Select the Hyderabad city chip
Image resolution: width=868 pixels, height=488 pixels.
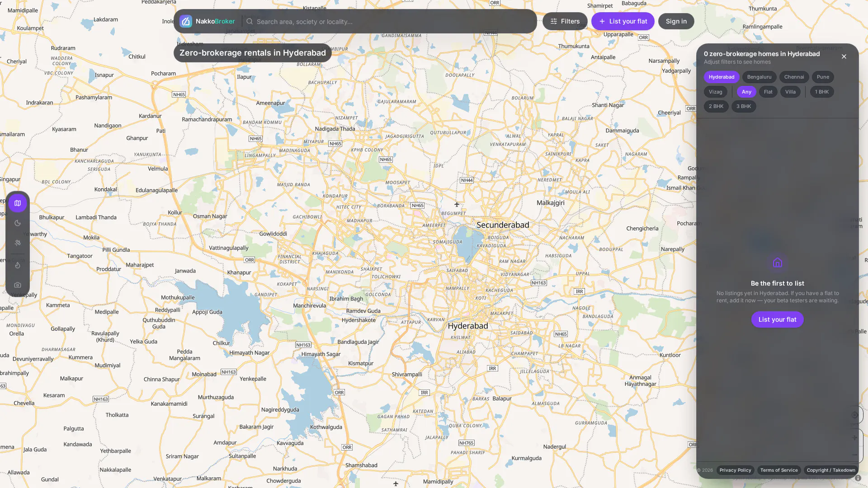pyautogui.click(x=722, y=77)
